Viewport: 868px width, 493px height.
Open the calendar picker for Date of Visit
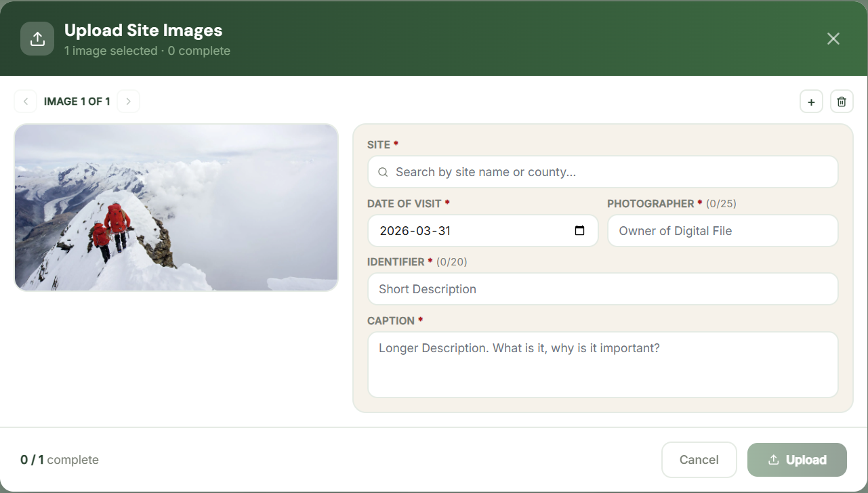click(579, 230)
